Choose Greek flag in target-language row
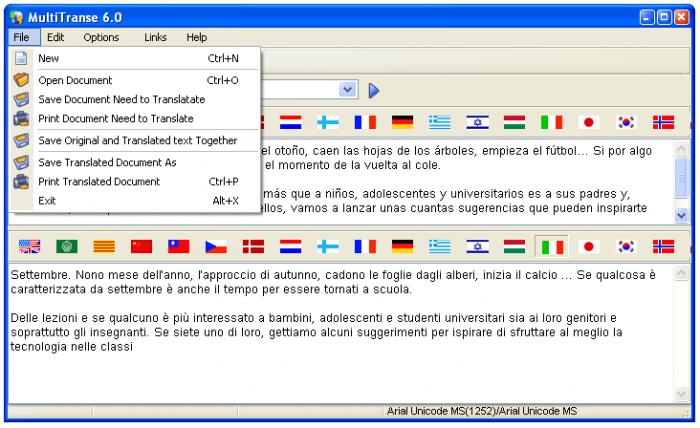700x428 pixels. pyautogui.click(x=440, y=246)
